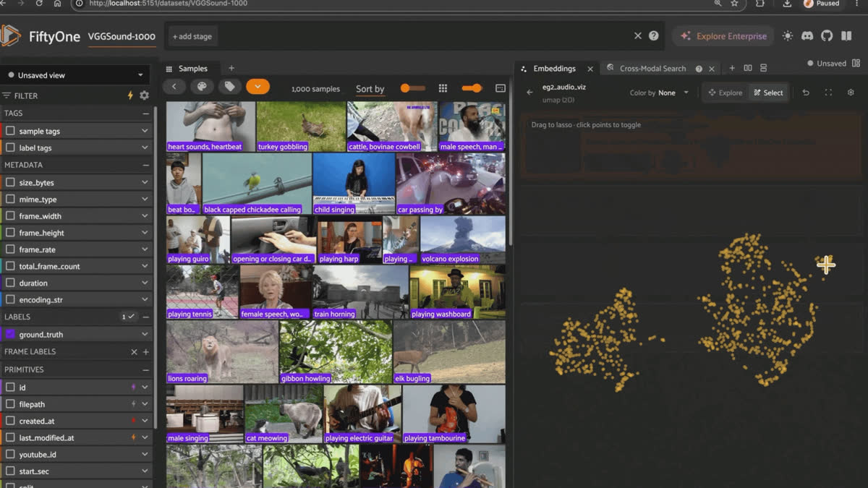This screenshot has width=868, height=488.
Task: Click the back arrow in Samples toolbar
Action: [x=174, y=87]
